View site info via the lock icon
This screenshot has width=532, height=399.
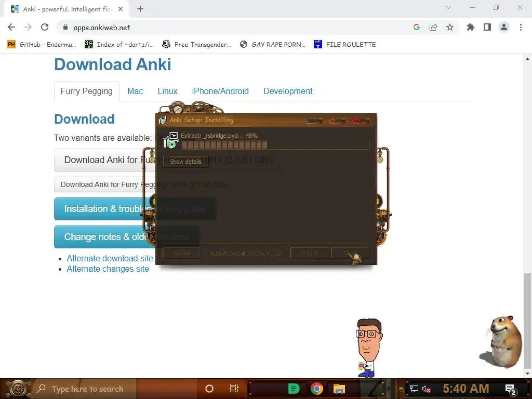pos(65,27)
